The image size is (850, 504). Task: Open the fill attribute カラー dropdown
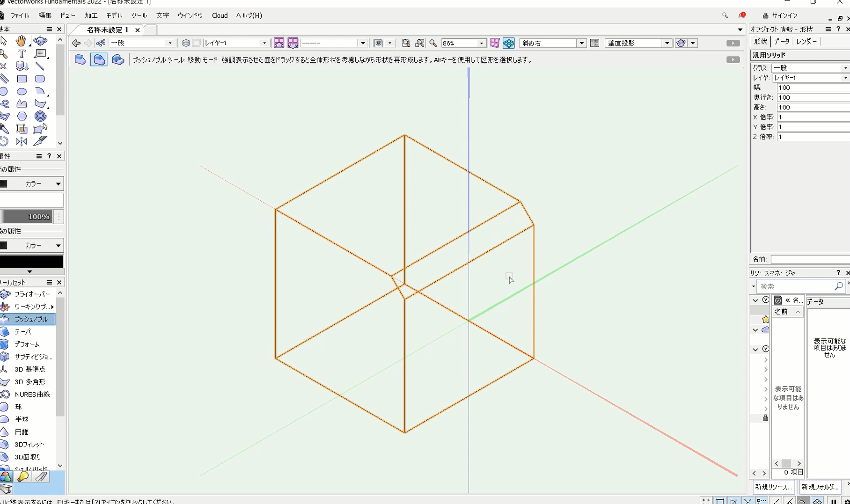[32, 184]
